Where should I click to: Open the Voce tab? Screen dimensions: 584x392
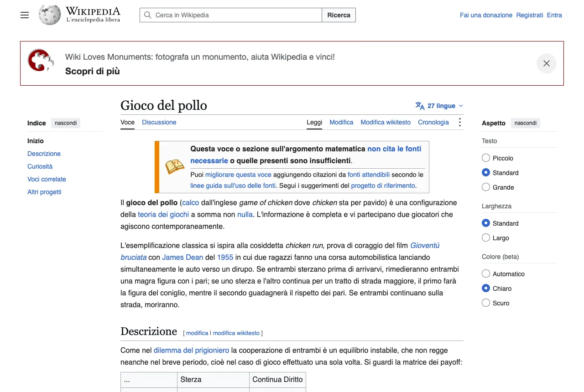tap(127, 122)
